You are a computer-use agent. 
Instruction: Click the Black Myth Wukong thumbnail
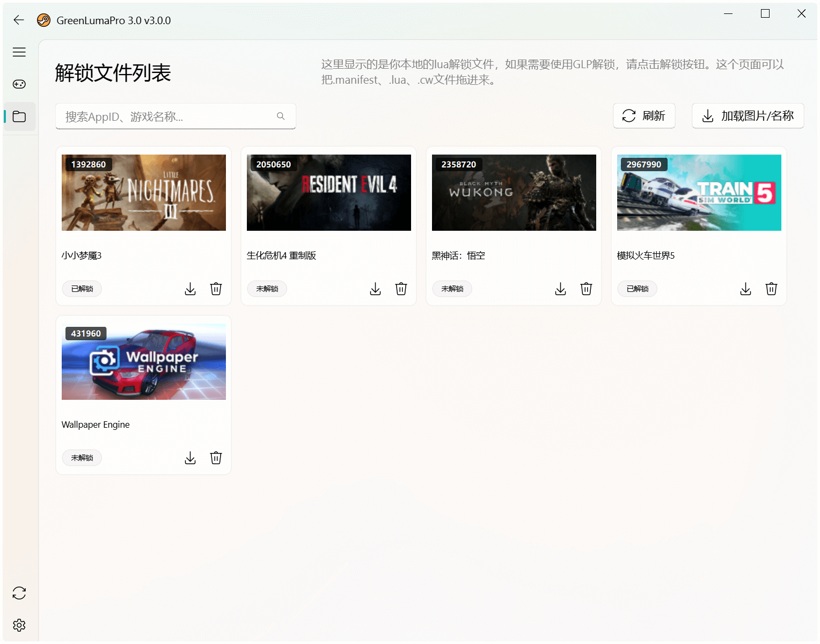coord(514,193)
